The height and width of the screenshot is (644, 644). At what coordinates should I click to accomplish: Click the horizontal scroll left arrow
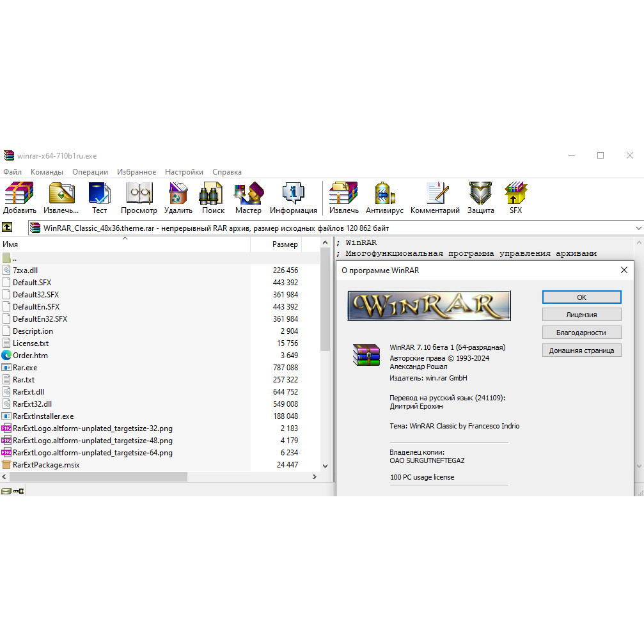(x=4, y=477)
